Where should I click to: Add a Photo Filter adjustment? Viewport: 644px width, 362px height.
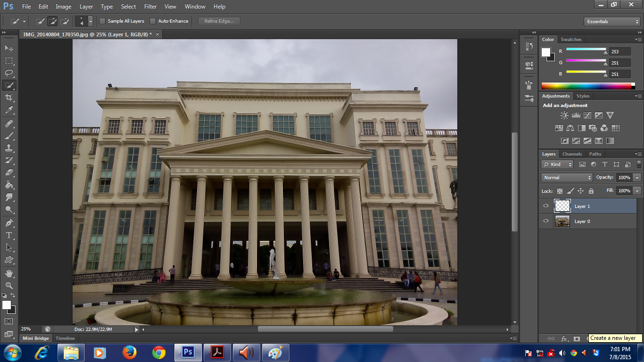[x=593, y=128]
